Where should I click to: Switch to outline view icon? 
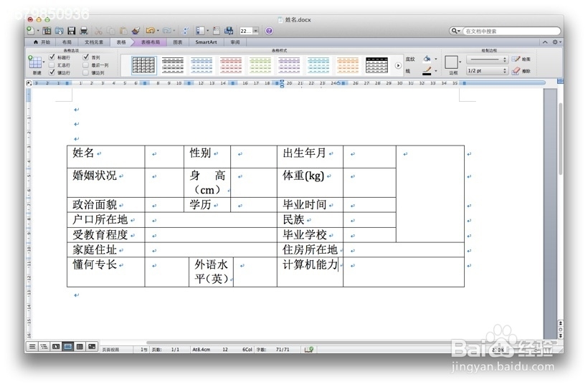(x=44, y=347)
